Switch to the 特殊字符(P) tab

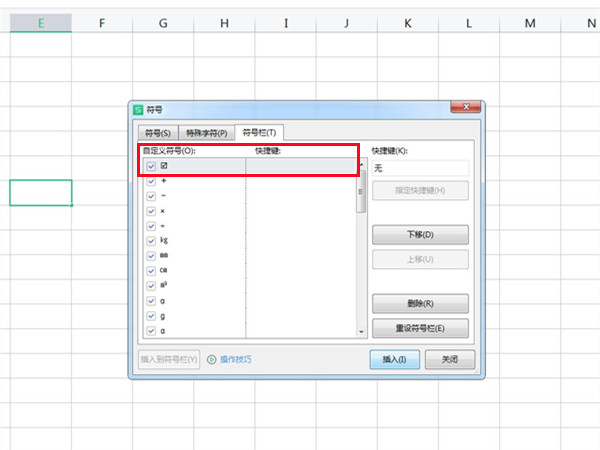[x=207, y=133]
